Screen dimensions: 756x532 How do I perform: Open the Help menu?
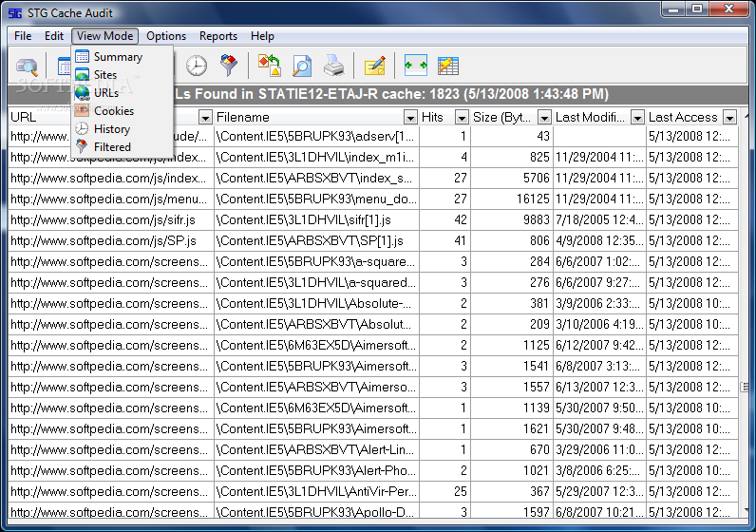coord(262,36)
